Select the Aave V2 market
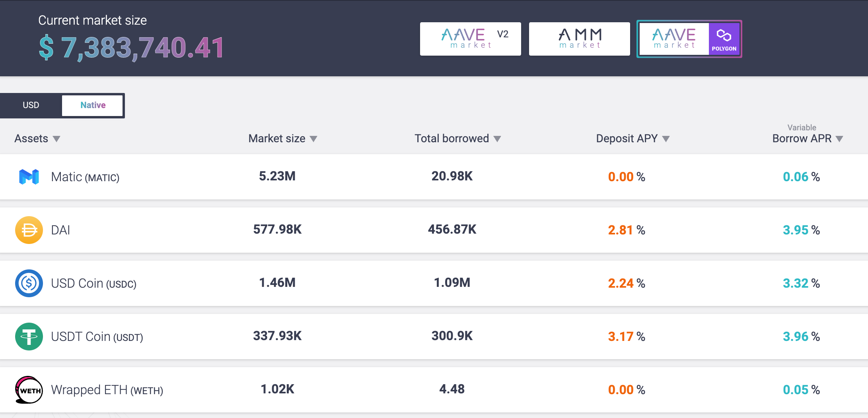Image resolution: width=868 pixels, height=418 pixels. click(x=471, y=39)
